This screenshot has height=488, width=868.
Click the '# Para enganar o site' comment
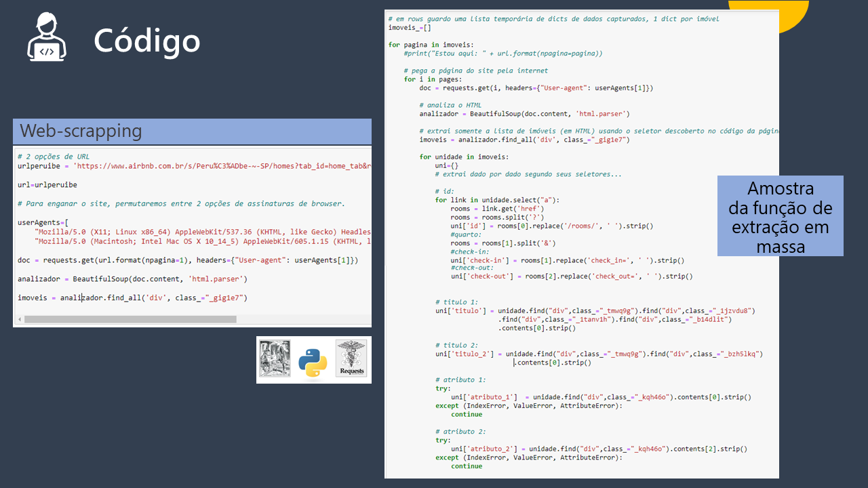[x=181, y=203]
